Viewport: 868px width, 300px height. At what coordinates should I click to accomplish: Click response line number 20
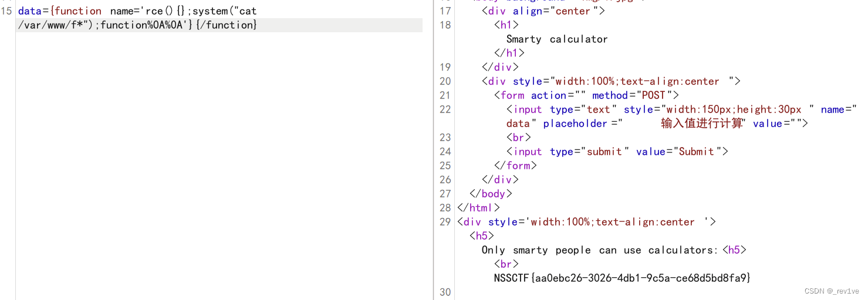[x=445, y=81]
